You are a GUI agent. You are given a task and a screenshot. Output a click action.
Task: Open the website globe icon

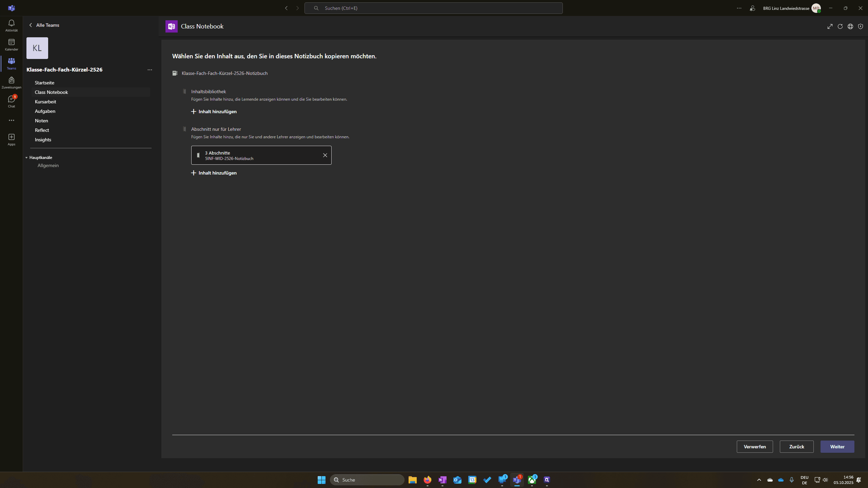[850, 26]
